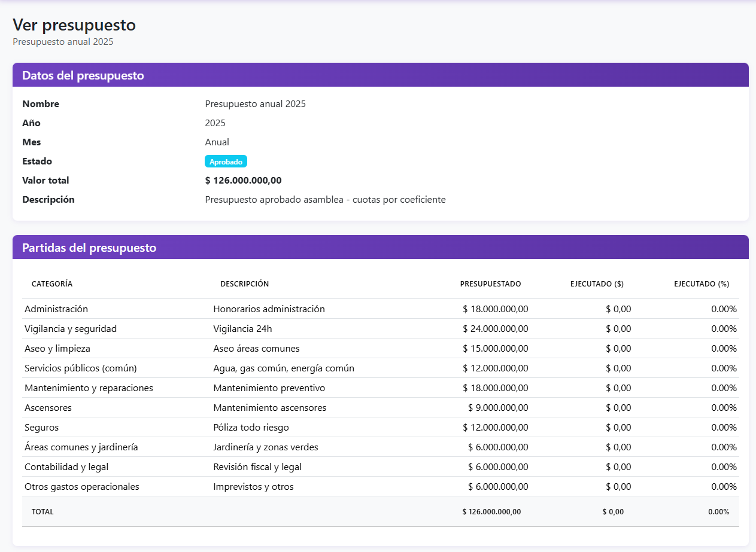Click the EJECUTADO ($) column header

[597, 284]
